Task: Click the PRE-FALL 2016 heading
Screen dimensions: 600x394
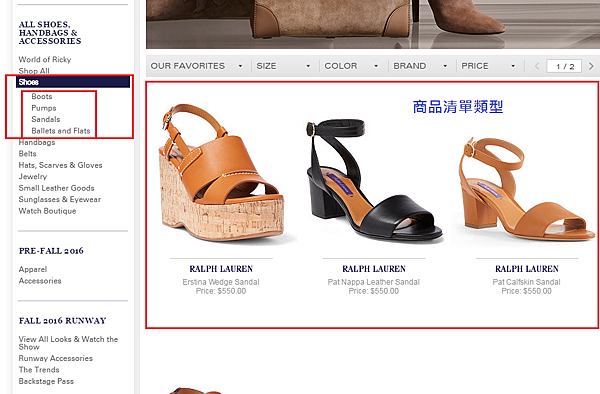Action: 51,251
